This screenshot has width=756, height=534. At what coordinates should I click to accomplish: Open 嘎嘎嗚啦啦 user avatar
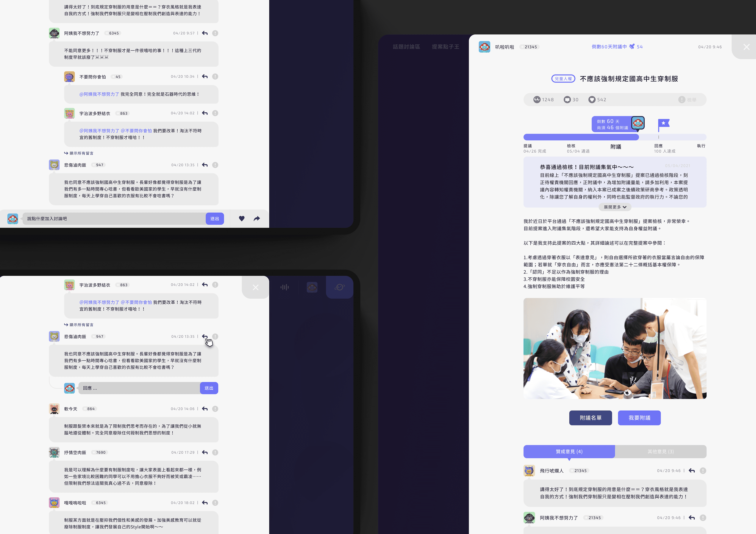(54, 503)
